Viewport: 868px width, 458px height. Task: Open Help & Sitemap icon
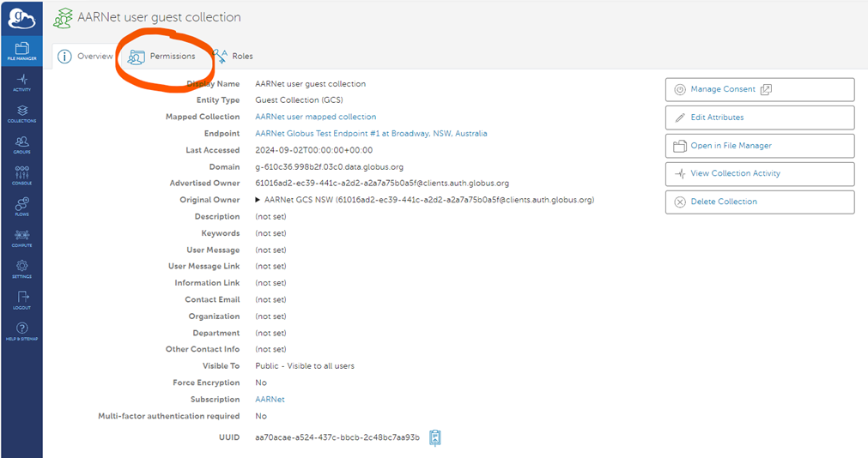coord(22,331)
